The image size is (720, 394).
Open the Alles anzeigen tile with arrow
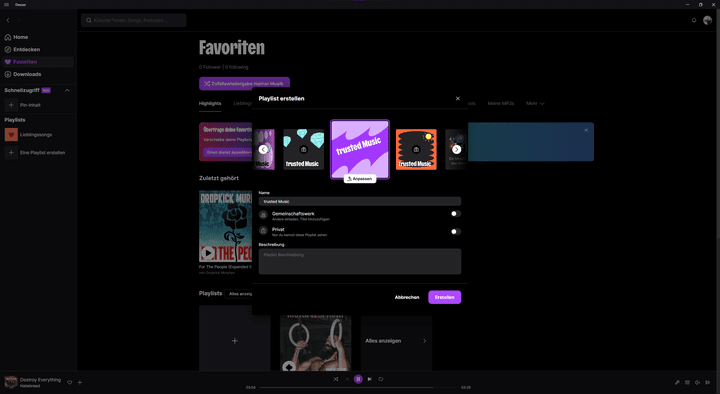(396, 341)
